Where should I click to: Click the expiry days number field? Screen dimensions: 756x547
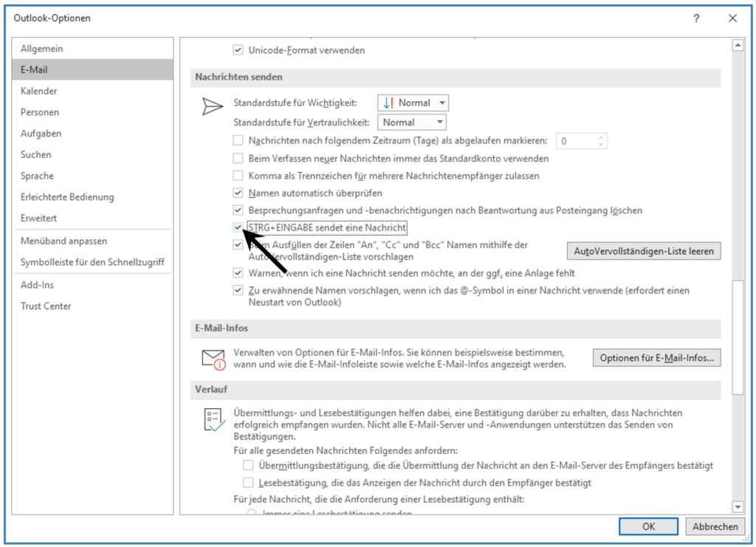576,141
